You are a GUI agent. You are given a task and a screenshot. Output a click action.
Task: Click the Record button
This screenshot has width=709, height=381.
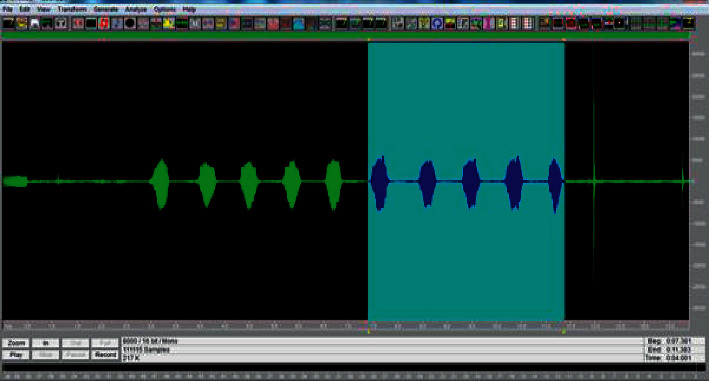105,355
